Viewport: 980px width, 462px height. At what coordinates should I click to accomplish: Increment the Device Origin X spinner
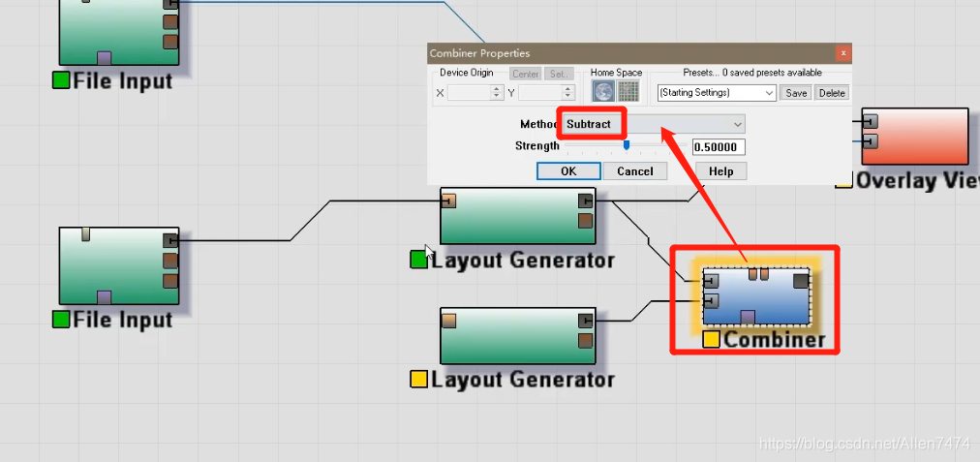(x=498, y=89)
